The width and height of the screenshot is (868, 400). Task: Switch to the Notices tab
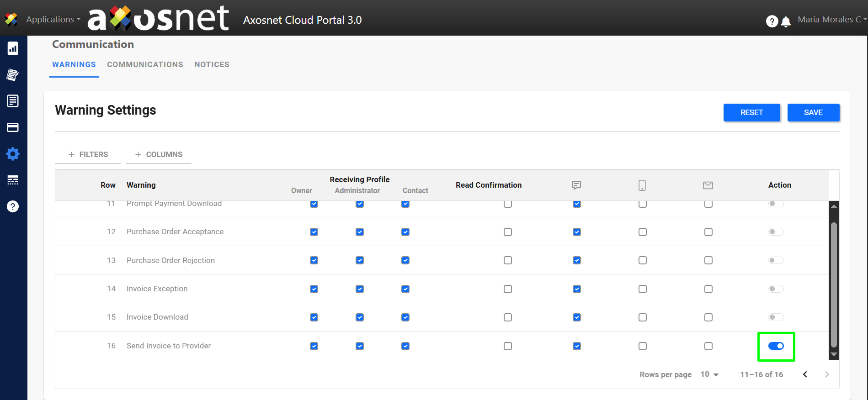click(212, 65)
